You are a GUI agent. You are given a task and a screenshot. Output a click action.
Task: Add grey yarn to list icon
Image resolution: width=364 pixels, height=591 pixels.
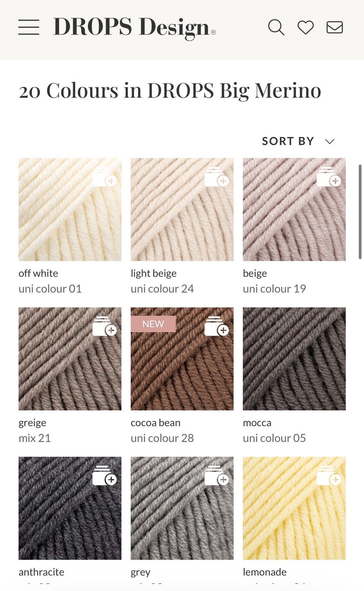click(x=217, y=475)
